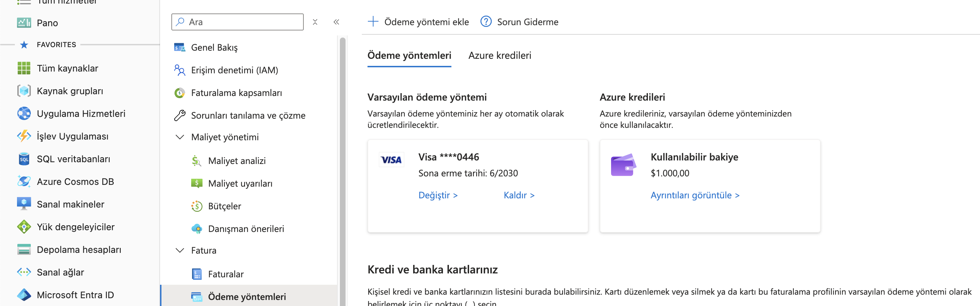
Task: Collapse the resource menu with double chevron
Action: coord(336,22)
